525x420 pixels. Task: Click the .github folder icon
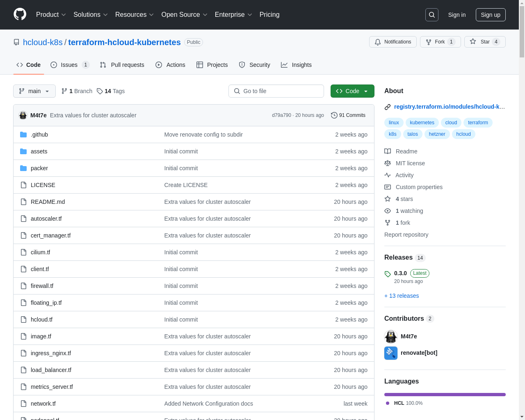click(x=23, y=135)
